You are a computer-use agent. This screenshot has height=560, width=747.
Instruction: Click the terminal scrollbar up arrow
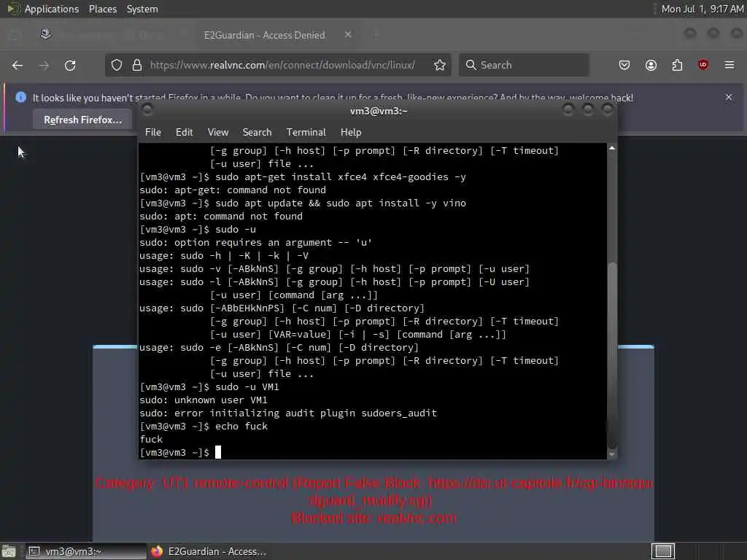(612, 149)
